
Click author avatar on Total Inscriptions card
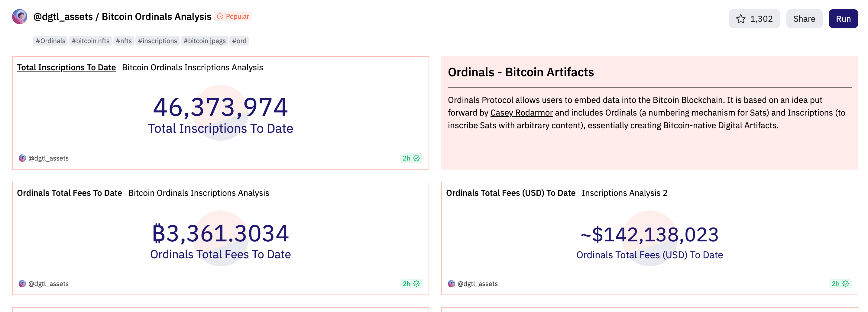[x=22, y=158]
